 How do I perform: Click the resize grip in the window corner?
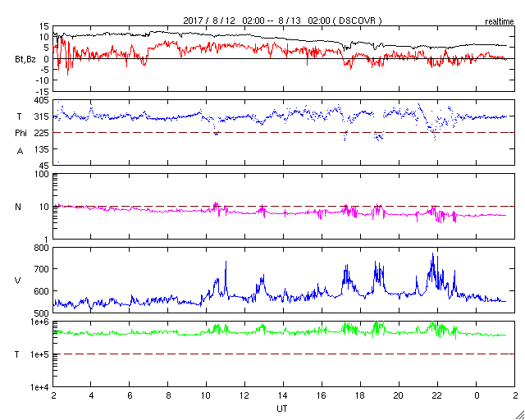(x=518, y=414)
